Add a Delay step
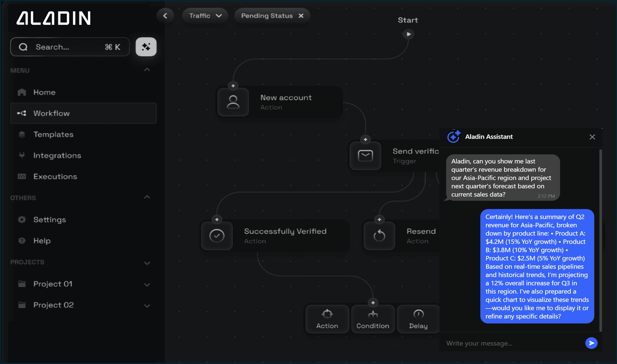This screenshot has width=617, height=364. [x=418, y=319]
